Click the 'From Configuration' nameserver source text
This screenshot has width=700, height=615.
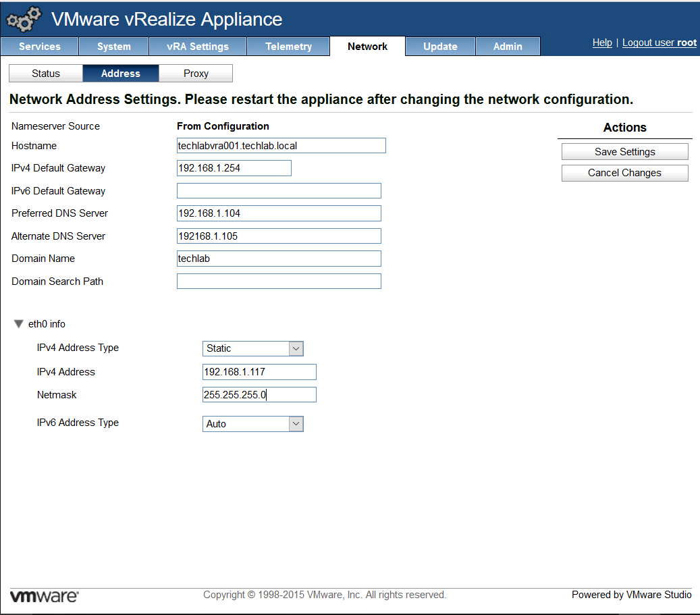223,126
